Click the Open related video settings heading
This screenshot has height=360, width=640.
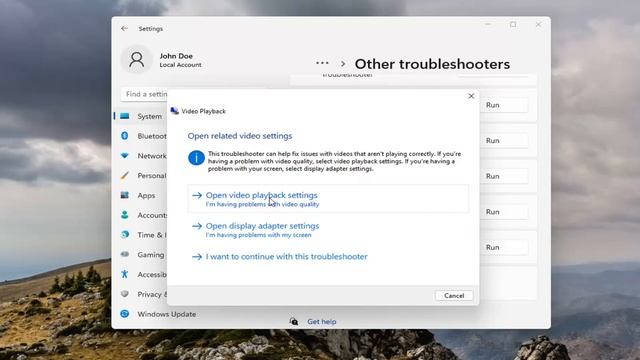(x=240, y=136)
